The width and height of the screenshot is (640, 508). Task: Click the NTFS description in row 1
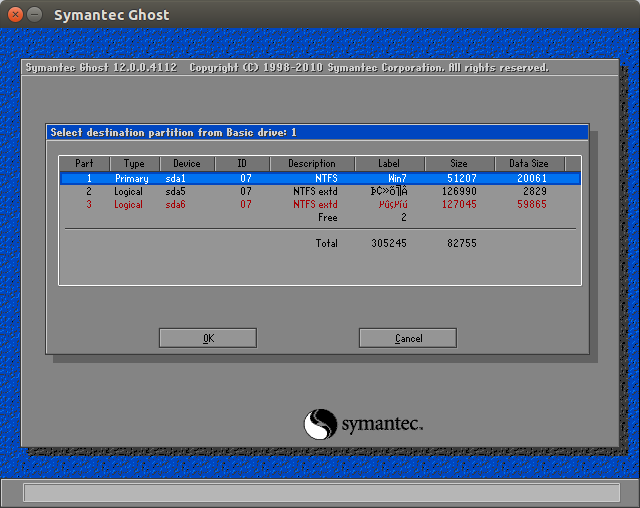(x=326, y=178)
